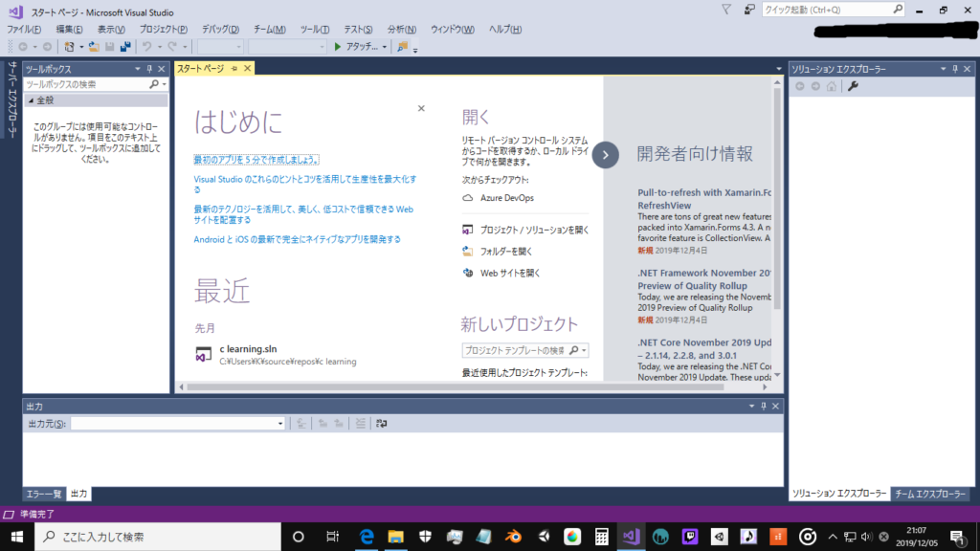Click the Open File toolbar icon
This screenshot has width=980, height=551.
94,47
